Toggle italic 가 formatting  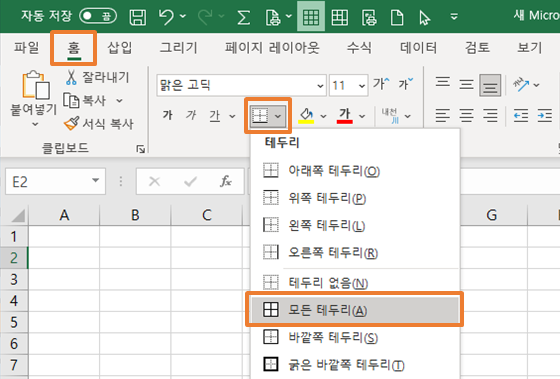[191, 115]
